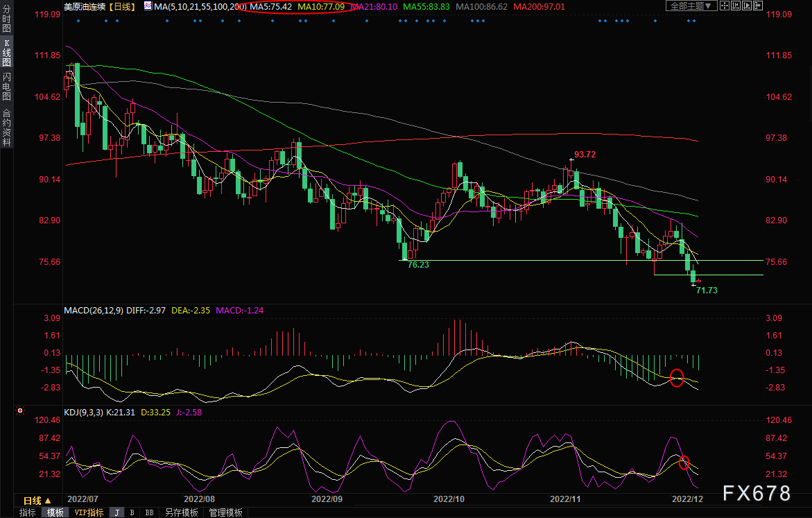Click the red sun icon beside KDJ

point(20,411)
